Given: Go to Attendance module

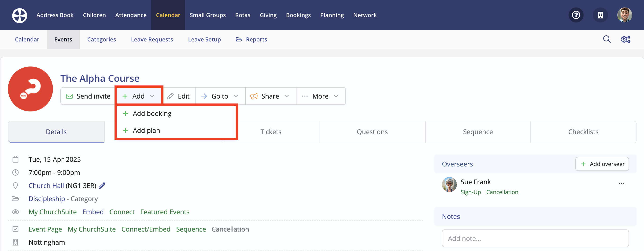Looking at the screenshot, I should (x=131, y=15).
